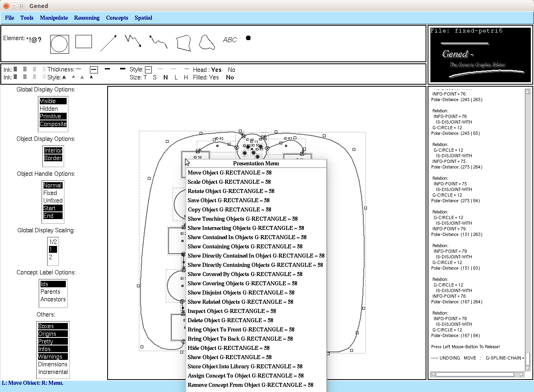Select the *!@? concept element tool
Image resolution: width=534 pixels, height=392 pixels.
tap(34, 40)
